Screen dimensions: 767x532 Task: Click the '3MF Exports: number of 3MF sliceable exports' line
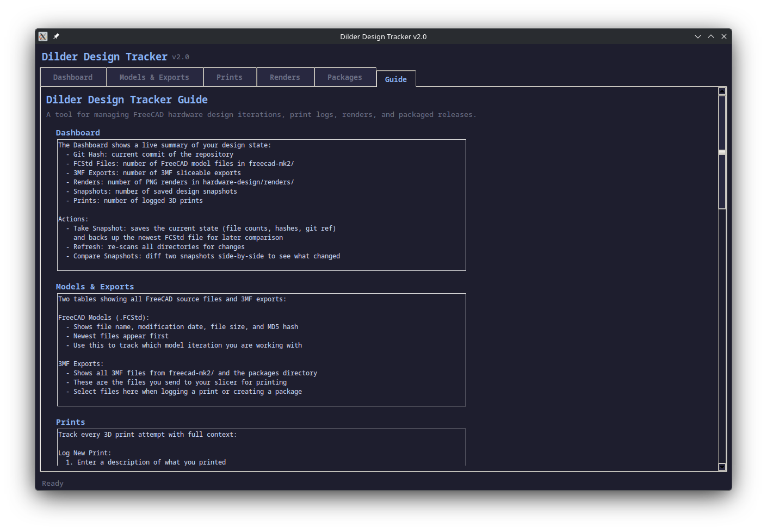coord(153,173)
